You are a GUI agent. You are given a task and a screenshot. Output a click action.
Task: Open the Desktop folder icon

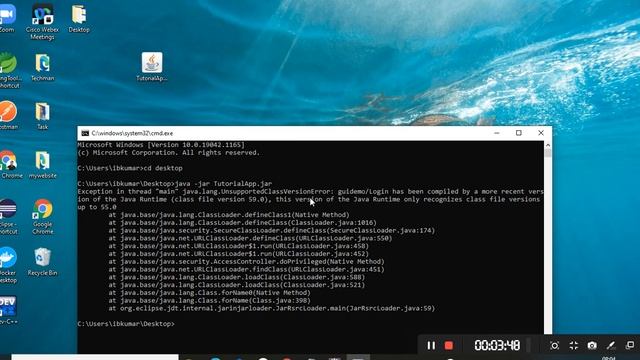(x=79, y=18)
